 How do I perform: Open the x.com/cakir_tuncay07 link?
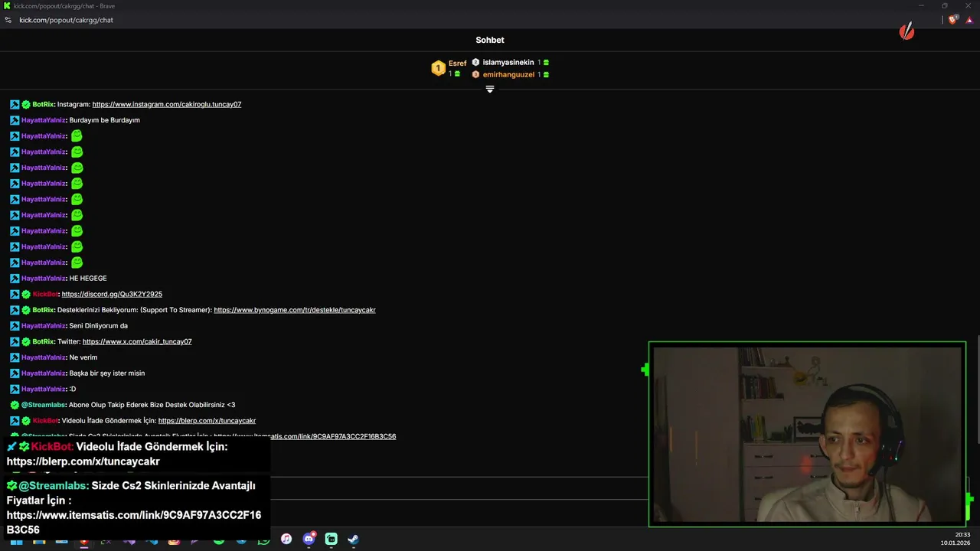(x=137, y=341)
